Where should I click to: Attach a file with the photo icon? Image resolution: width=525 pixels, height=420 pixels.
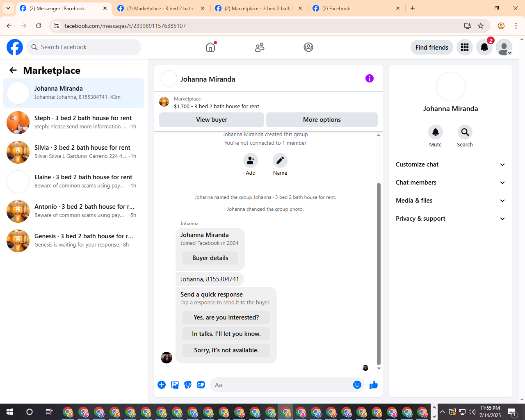pos(175,385)
